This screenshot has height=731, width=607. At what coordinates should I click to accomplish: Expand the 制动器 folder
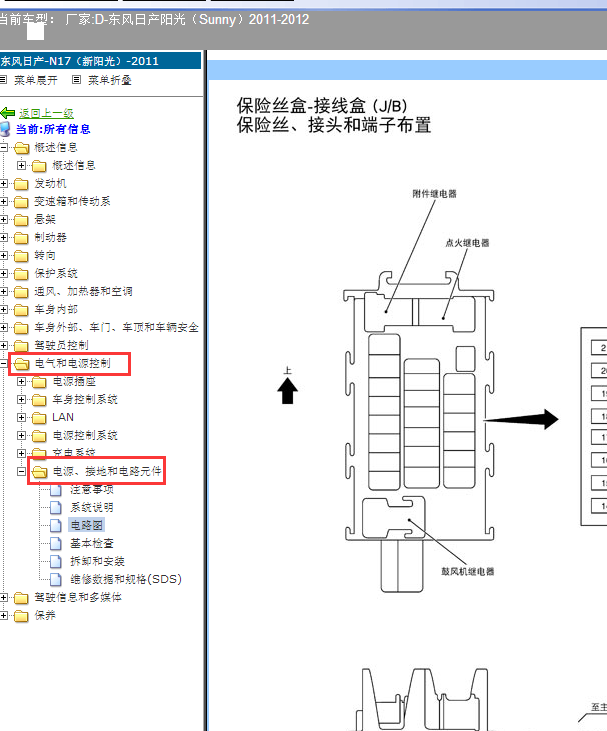[x=3, y=237]
